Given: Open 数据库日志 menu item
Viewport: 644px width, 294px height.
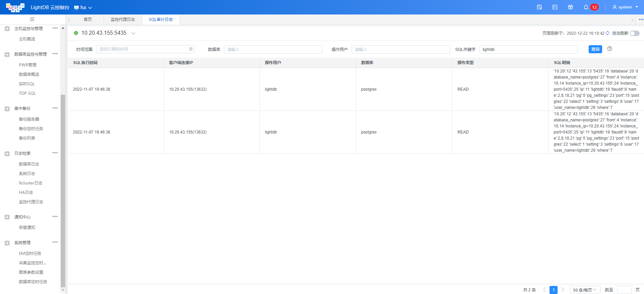Looking at the screenshot, I should pos(29,164).
